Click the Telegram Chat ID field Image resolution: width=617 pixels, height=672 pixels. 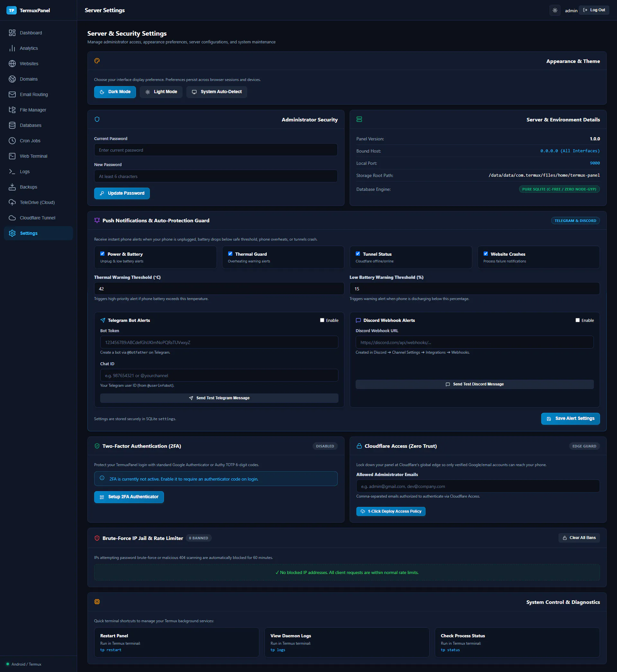(219, 376)
